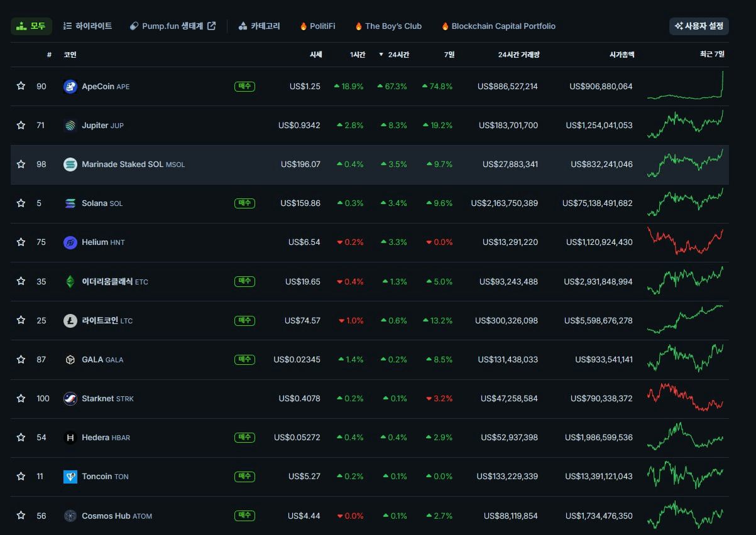756x535 pixels.
Task: Select the Starknet coin icon
Action: [x=70, y=399]
